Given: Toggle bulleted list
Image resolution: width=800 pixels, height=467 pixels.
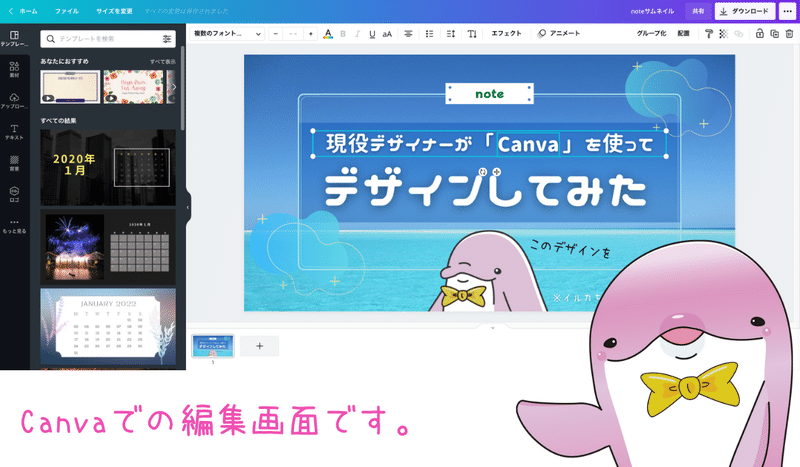Looking at the screenshot, I should tap(430, 34).
